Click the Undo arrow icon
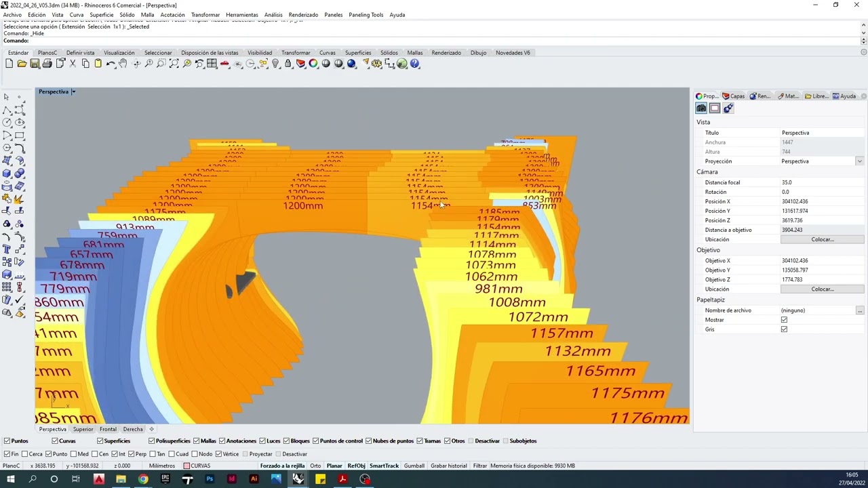 click(111, 64)
